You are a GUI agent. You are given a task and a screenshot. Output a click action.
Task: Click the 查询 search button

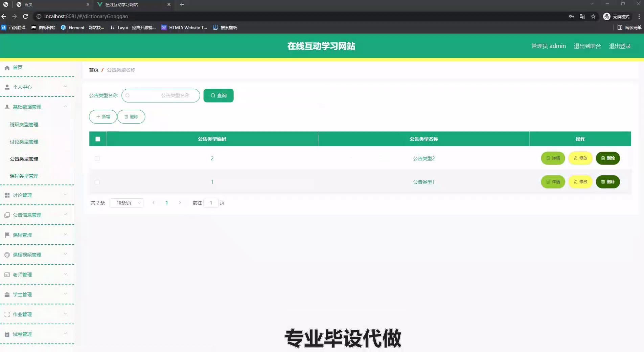coord(218,95)
